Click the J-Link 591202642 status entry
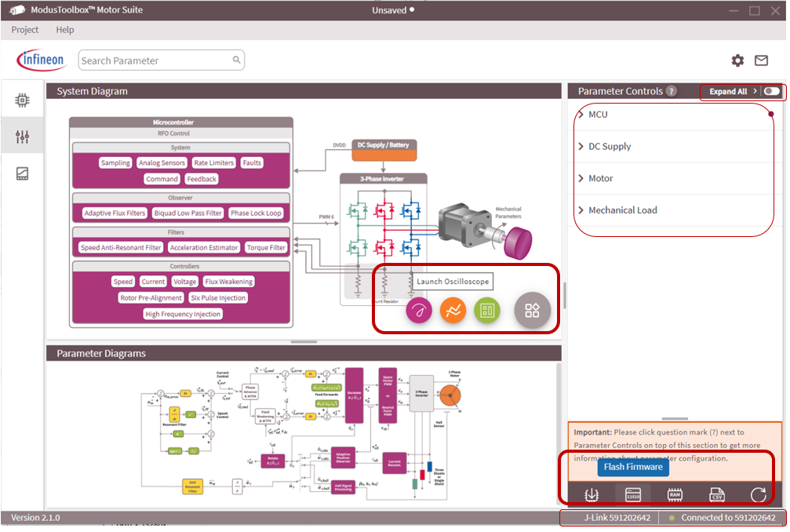The width and height of the screenshot is (790, 532). (x=617, y=518)
